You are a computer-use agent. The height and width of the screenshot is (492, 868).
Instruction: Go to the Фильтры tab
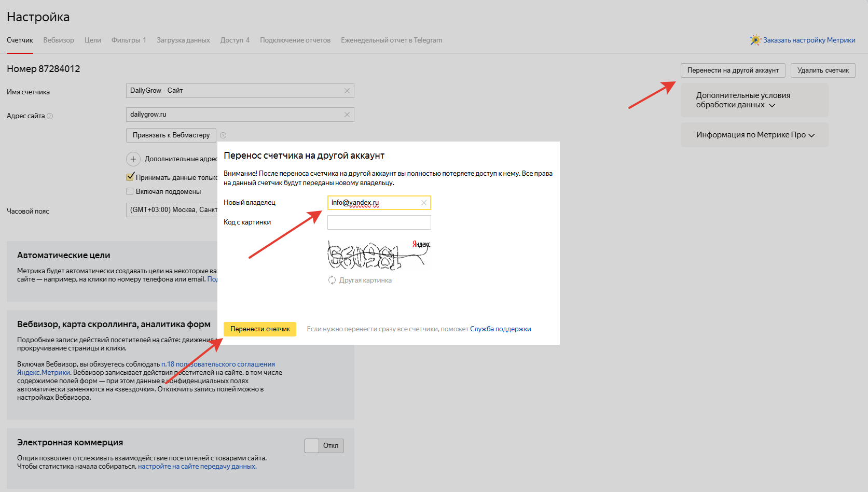(129, 40)
